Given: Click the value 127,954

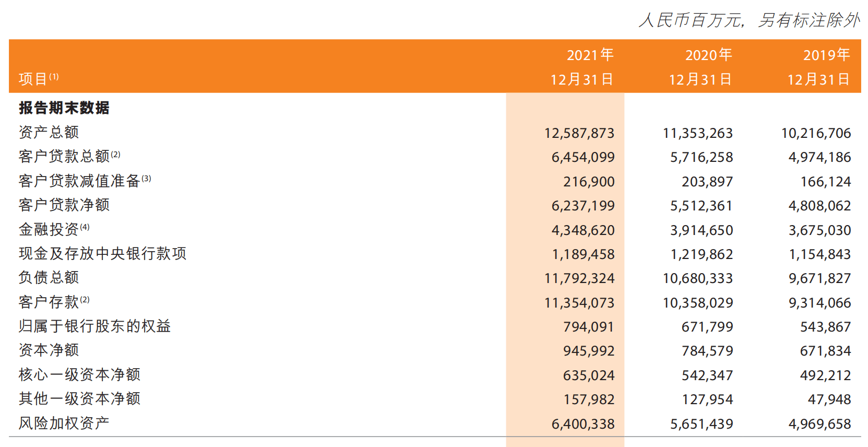Looking at the screenshot, I should tap(708, 399).
